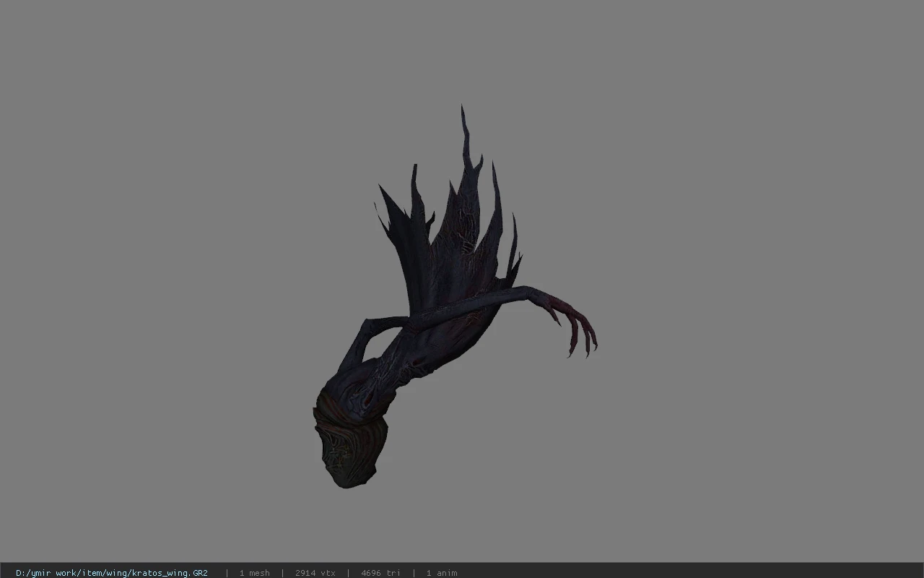This screenshot has height=578, width=924.
Task: Click the '2914 vtx' vertex count
Action: point(315,573)
